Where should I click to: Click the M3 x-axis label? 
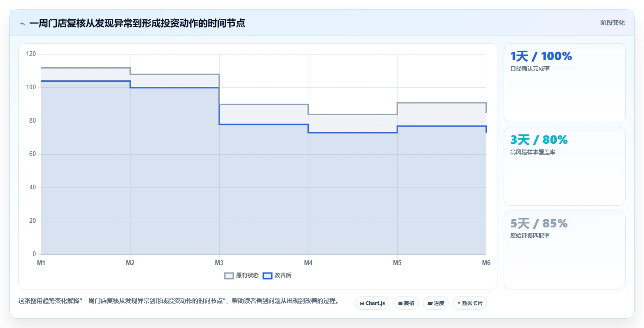(219, 263)
